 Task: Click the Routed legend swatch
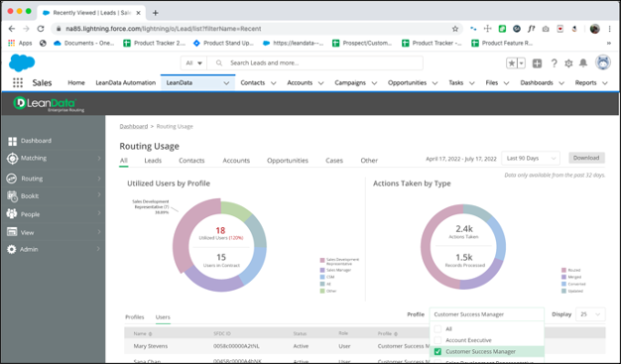564,270
